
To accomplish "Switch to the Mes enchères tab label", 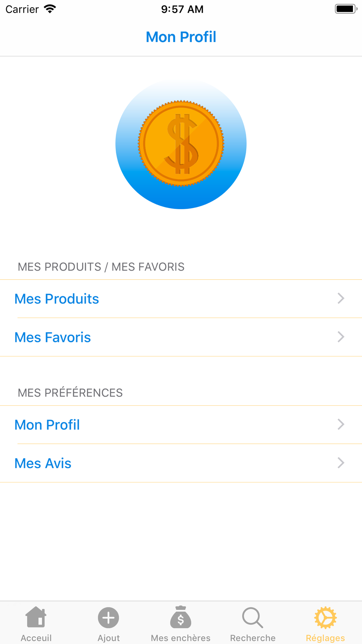I will coord(181,638).
